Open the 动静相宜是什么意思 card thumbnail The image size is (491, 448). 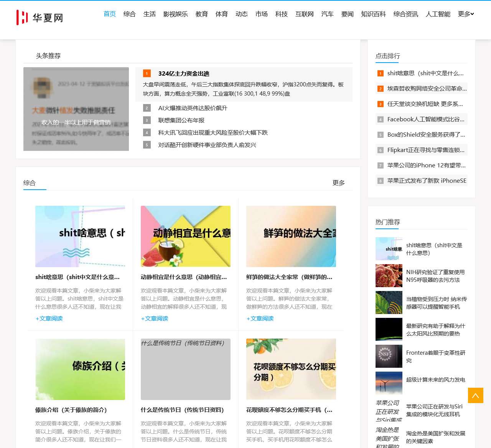[186, 236]
